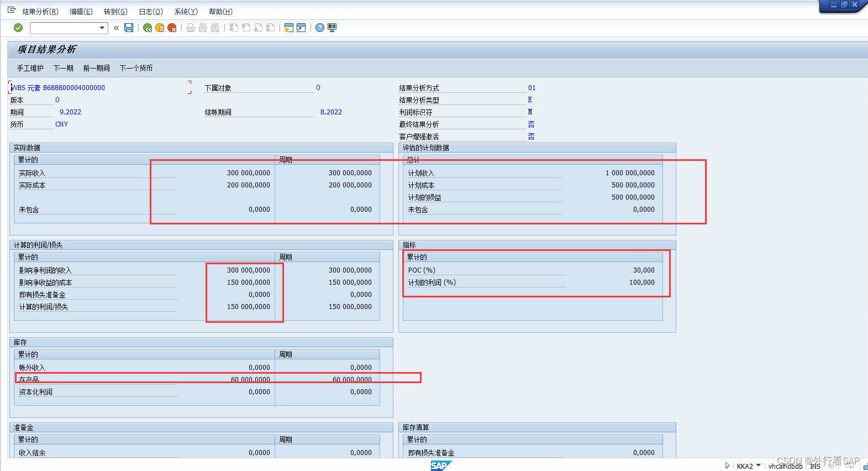Click the period value 9.2022
This screenshot has width=868, height=471.
[x=70, y=112]
